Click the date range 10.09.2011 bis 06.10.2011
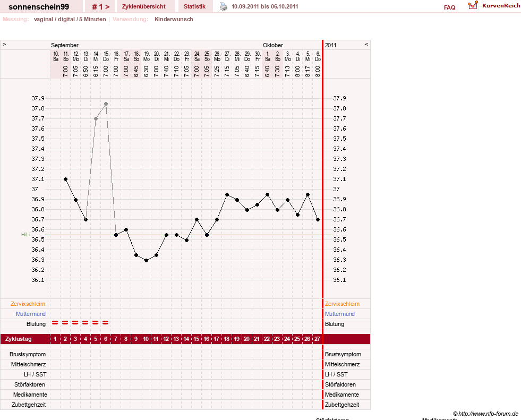521x420 pixels. (x=265, y=7)
